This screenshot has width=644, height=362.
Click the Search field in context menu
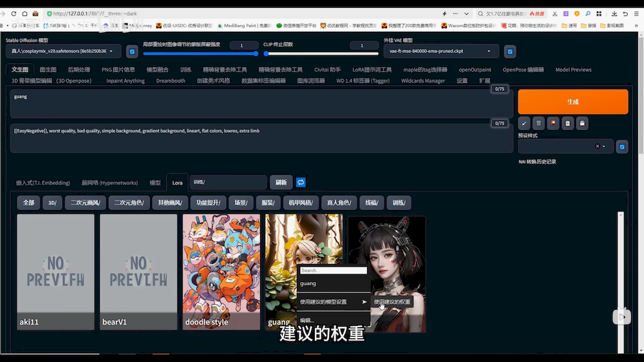(333, 271)
